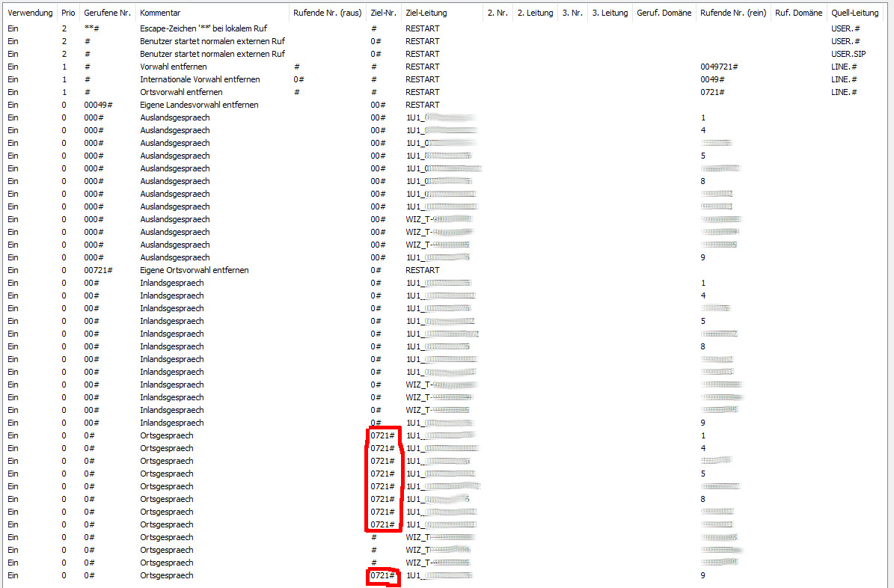Sort table by Gerufene Nr. header
This screenshot has height=588, width=894.
pyautogui.click(x=106, y=13)
